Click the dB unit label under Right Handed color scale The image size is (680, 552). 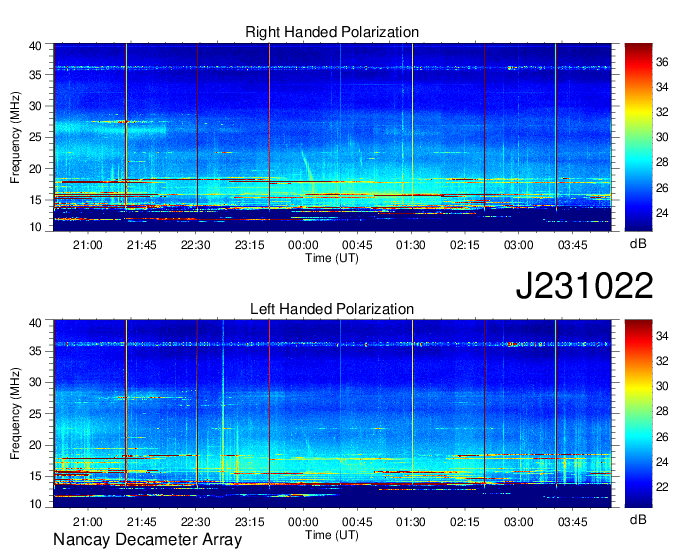click(638, 244)
